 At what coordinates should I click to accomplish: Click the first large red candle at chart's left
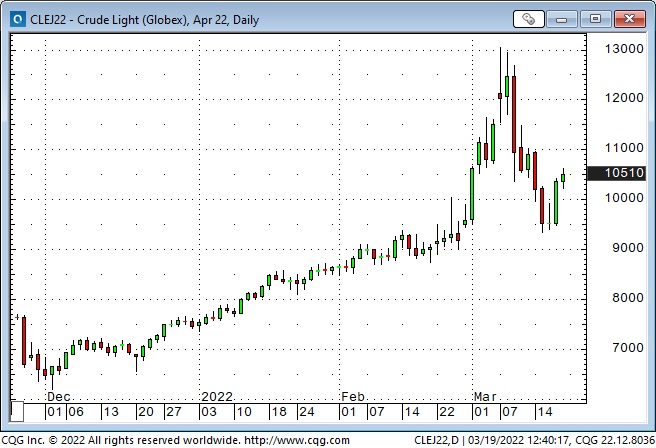pos(24,341)
